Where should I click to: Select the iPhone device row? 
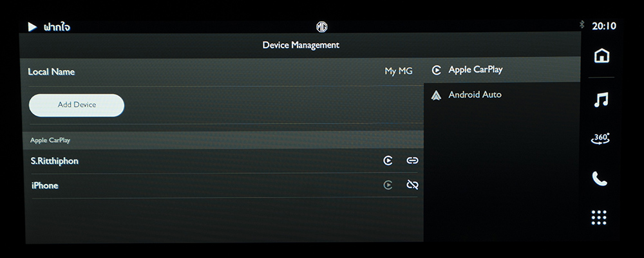(224, 185)
